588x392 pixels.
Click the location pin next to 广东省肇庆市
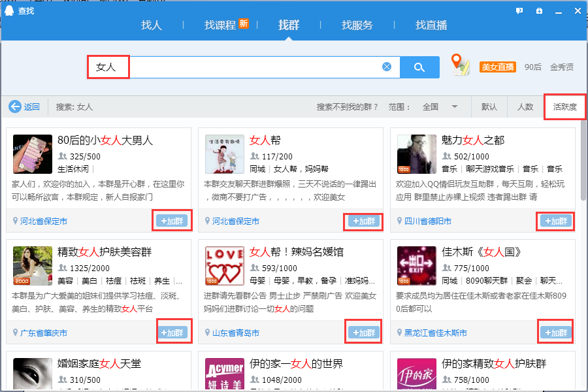16,333
